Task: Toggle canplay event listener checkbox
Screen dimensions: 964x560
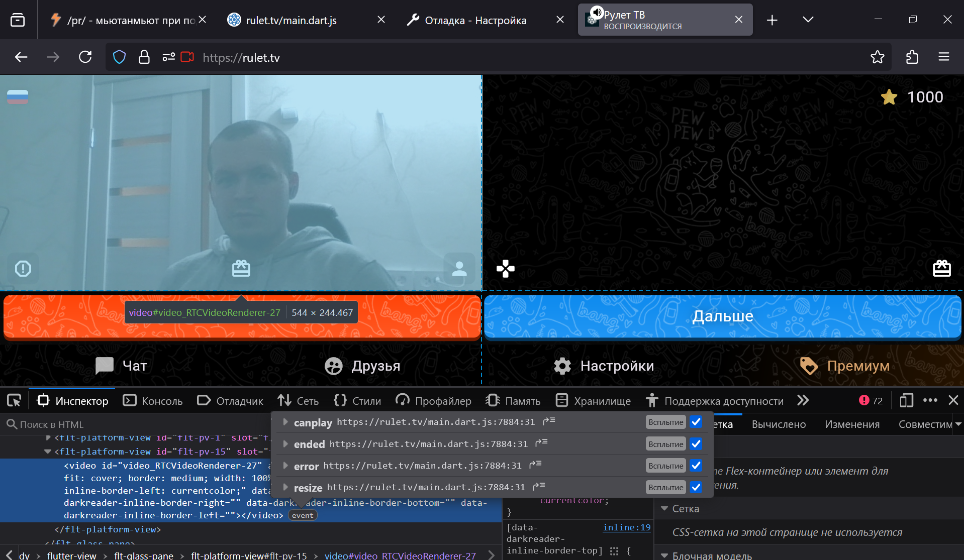Action: tap(696, 422)
